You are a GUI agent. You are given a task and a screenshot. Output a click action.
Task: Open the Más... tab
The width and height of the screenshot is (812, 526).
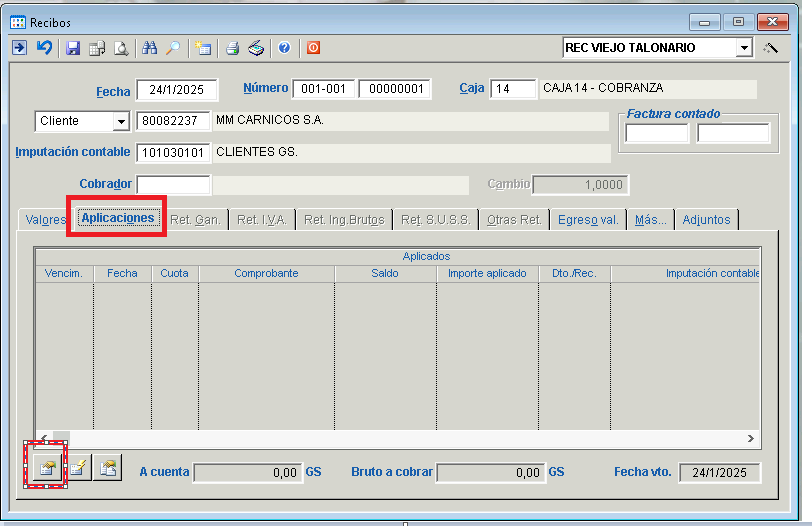click(650, 219)
